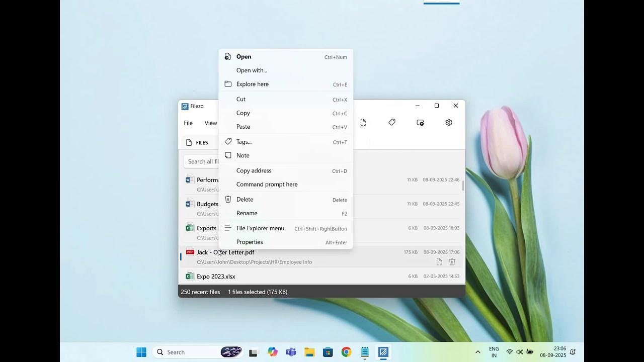Click the tag icon in Filezo toolbar
This screenshot has height=362, width=644.
[x=392, y=123]
